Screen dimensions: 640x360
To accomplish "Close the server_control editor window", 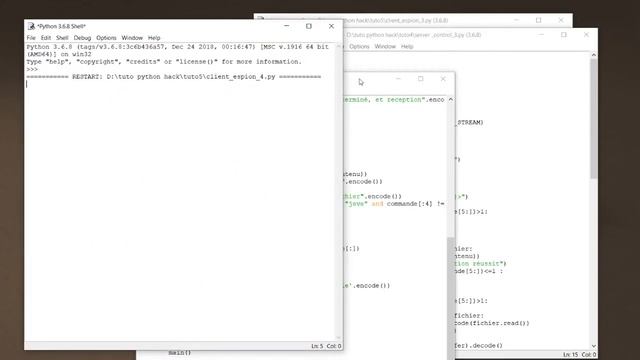I will (x=586, y=35).
